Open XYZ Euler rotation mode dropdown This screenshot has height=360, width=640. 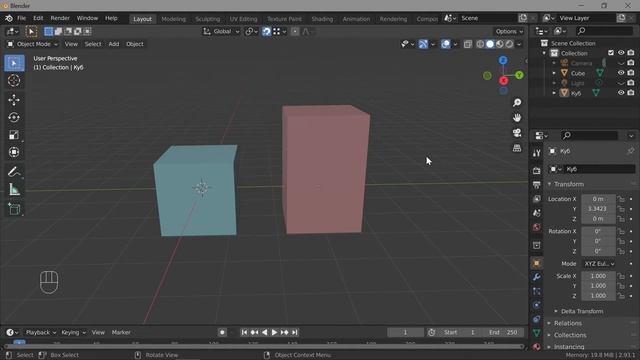599,264
